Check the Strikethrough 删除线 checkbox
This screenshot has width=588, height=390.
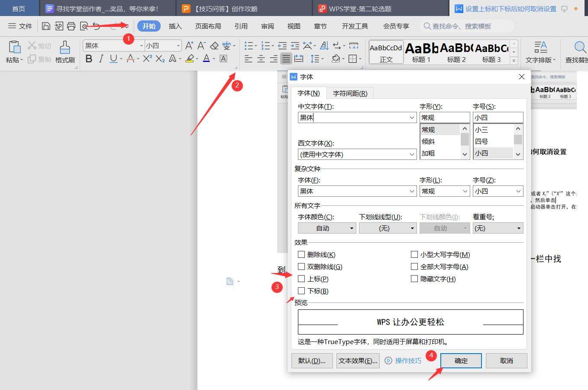pos(301,254)
